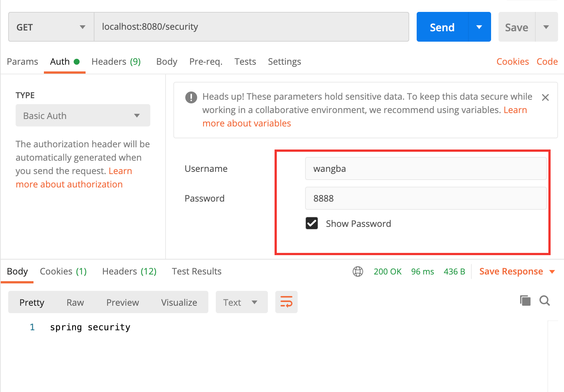The height and width of the screenshot is (392, 564).
Task: Click the globe network information icon
Action: pyautogui.click(x=358, y=271)
